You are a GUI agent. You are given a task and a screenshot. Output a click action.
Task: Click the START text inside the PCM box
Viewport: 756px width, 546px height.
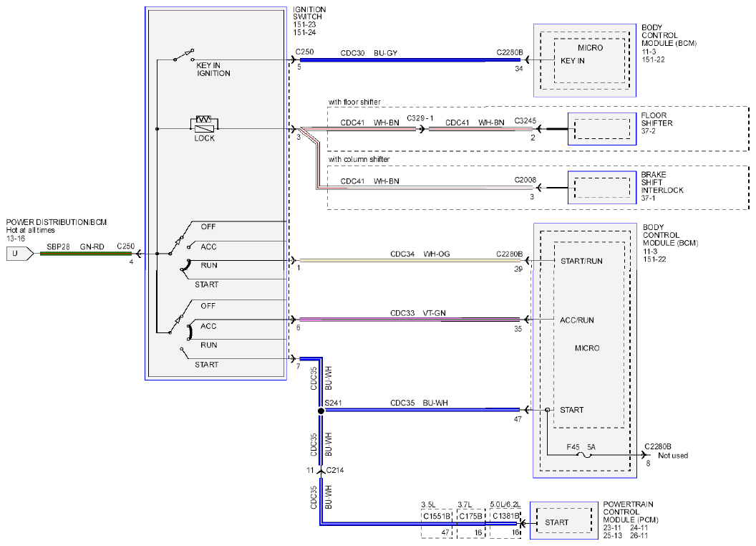coord(556,522)
